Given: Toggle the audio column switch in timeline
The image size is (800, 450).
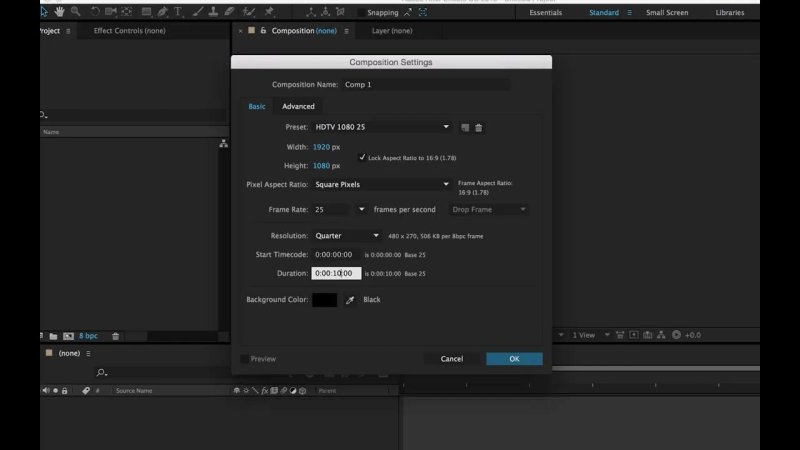Looking at the screenshot, I should (x=45, y=391).
